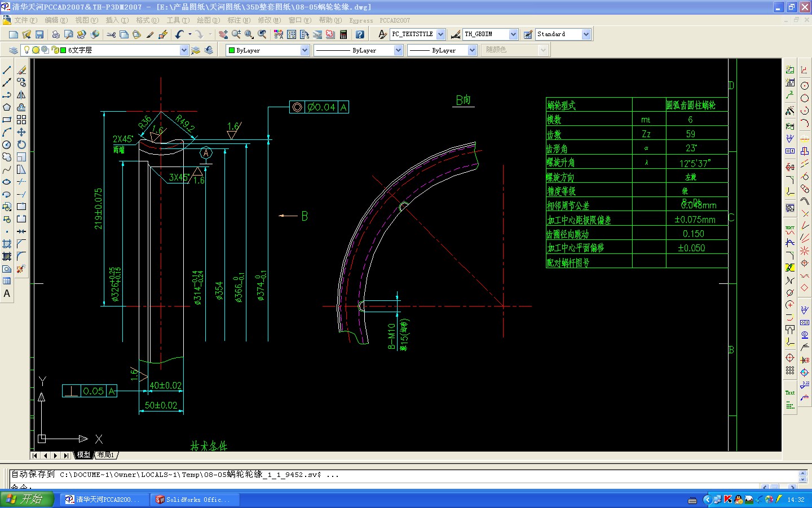
Task: Open the 文件(F) menu
Action: [26, 20]
